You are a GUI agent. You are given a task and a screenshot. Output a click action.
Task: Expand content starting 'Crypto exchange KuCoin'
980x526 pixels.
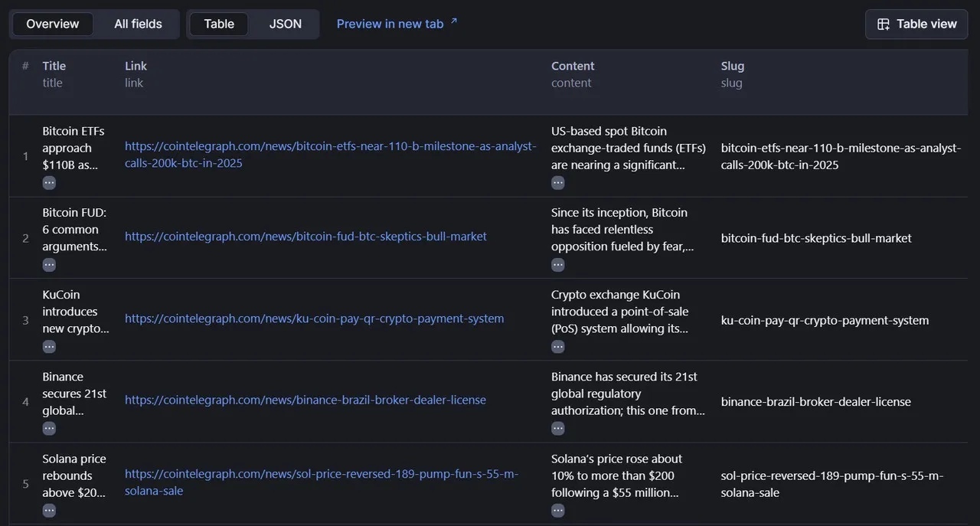(x=558, y=347)
